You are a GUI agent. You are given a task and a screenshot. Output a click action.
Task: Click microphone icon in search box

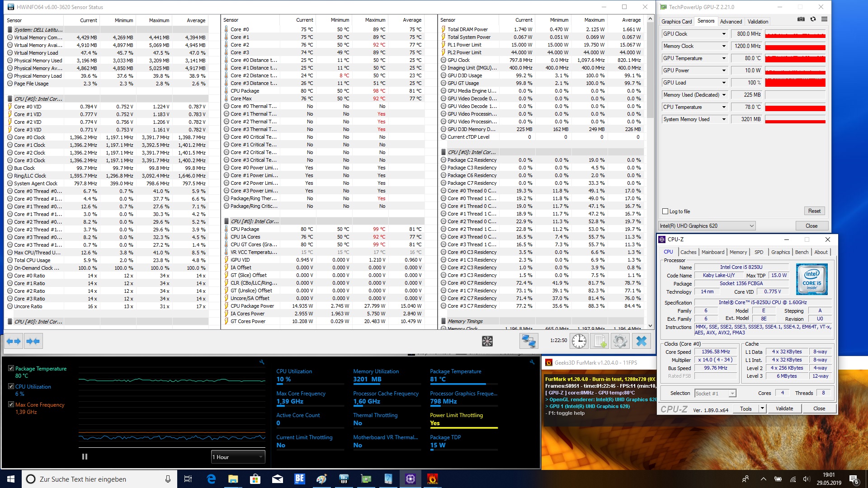(168, 479)
